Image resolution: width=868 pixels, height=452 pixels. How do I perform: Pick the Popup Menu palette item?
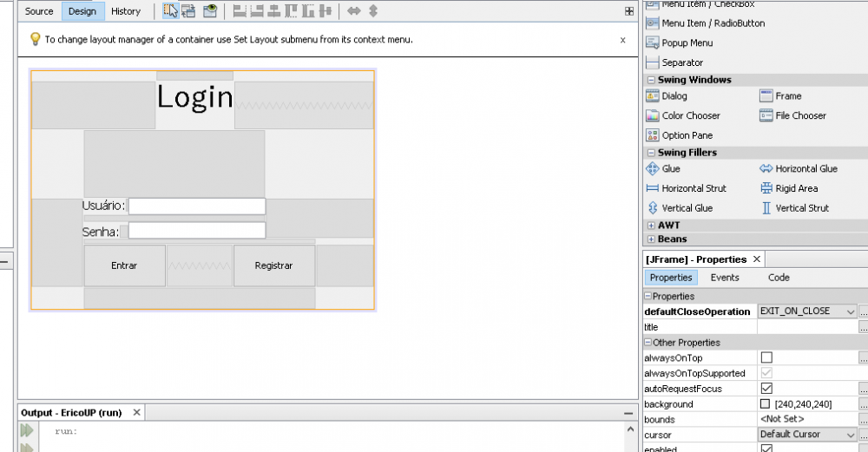(x=687, y=43)
